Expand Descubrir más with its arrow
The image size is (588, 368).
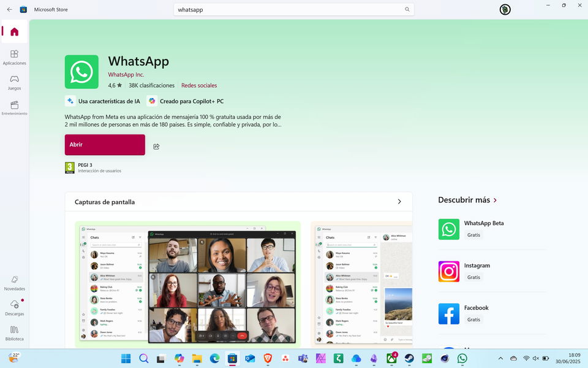pyautogui.click(x=495, y=200)
